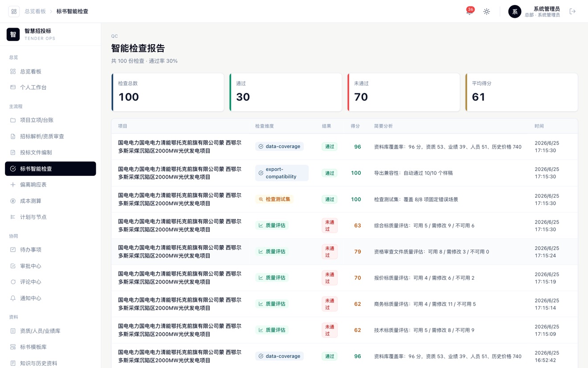Click the 投标文件编制 document icon
588x368 pixels.
[13, 153]
